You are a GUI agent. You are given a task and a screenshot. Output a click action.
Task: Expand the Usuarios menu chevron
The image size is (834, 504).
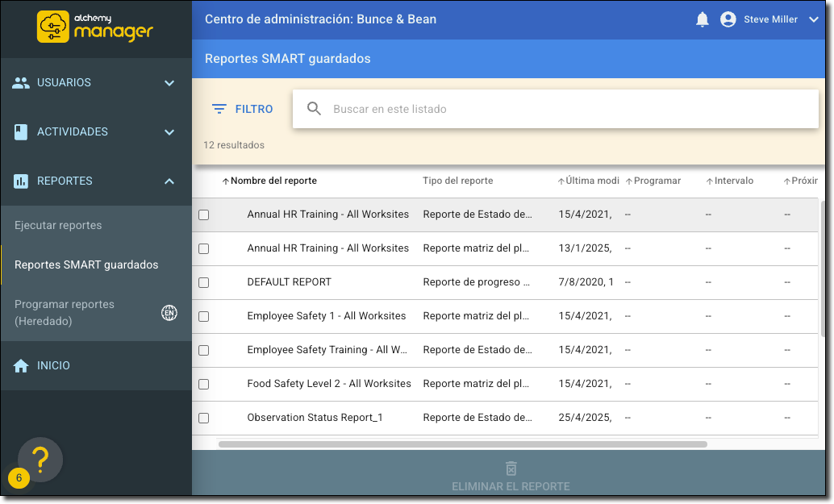tap(169, 83)
